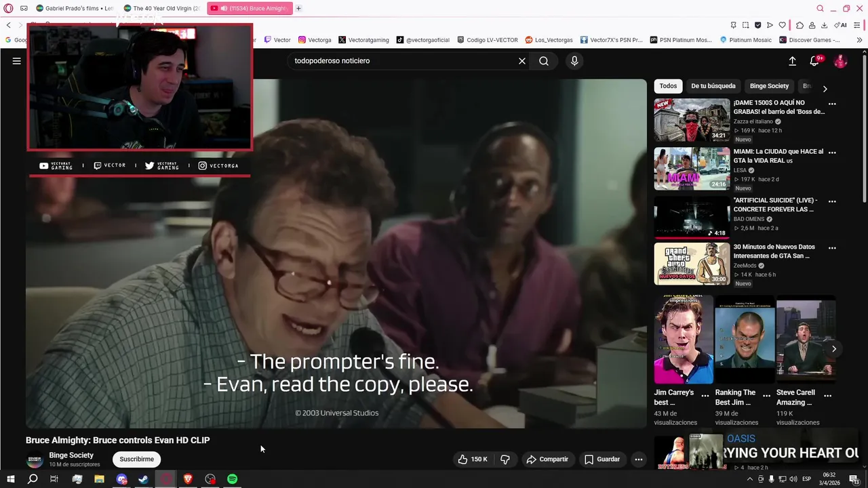Open the MIAMI ciudad video thumbnail

coord(692,169)
